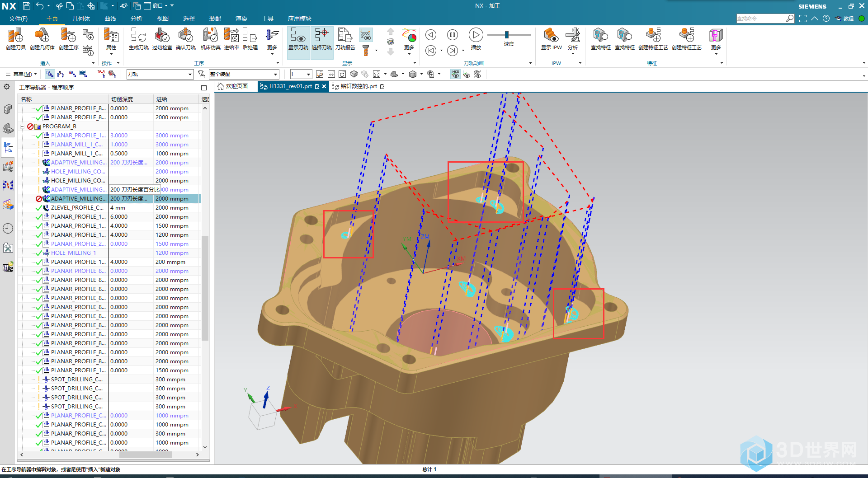Click the Undo arrow in title bar
This screenshot has height=478, width=868.
click(x=40, y=6)
